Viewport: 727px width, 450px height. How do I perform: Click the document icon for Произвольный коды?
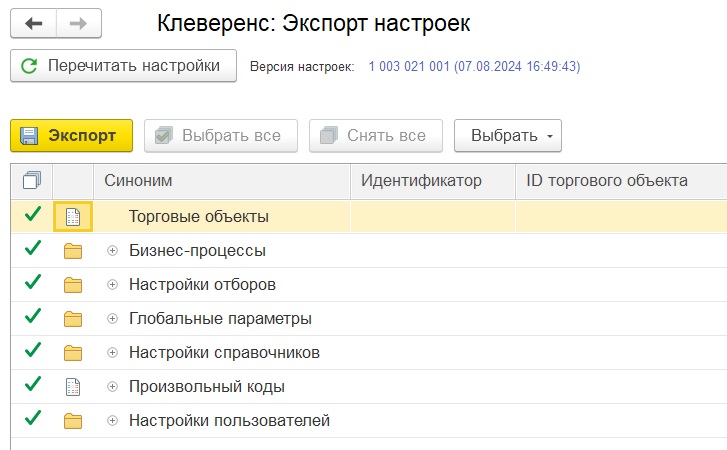[73, 387]
